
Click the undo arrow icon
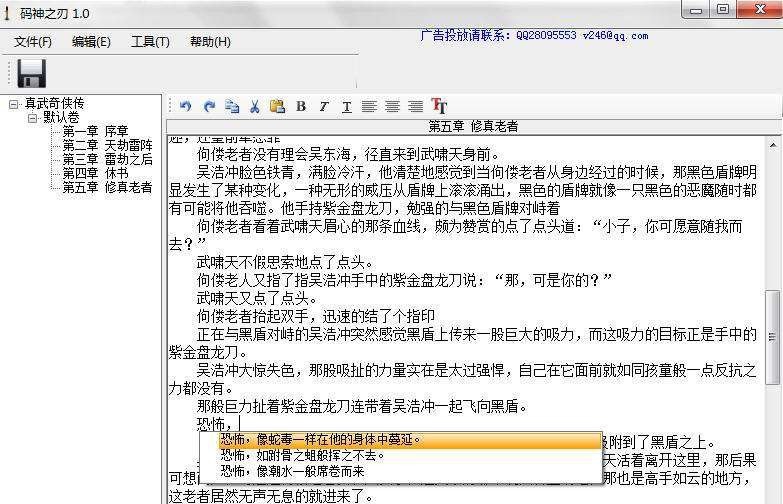pyautogui.click(x=185, y=106)
